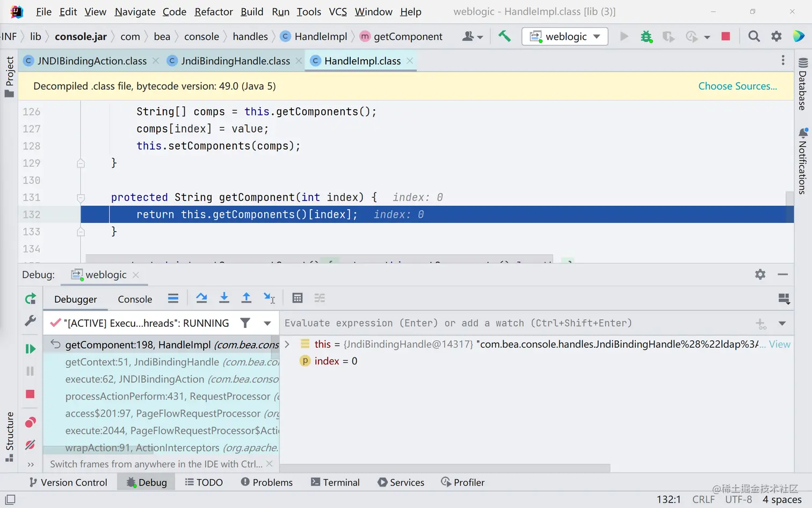Open the editor tabs more options menu
812x508 pixels.
(x=782, y=61)
